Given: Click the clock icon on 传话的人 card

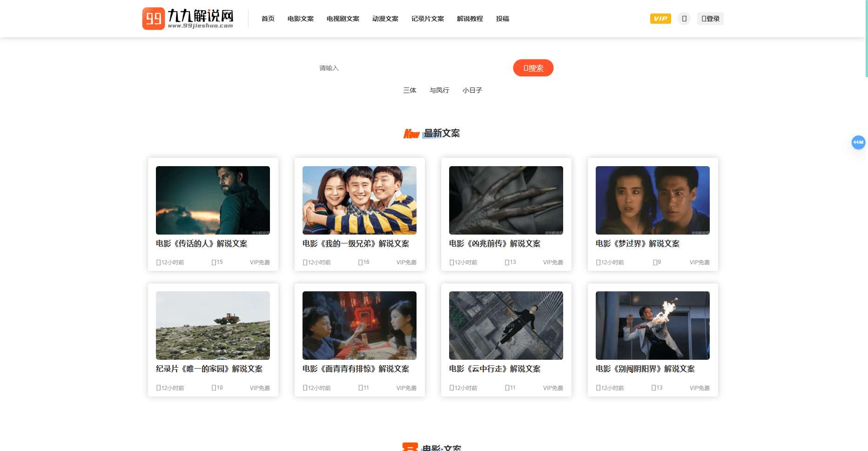Looking at the screenshot, I should point(158,263).
